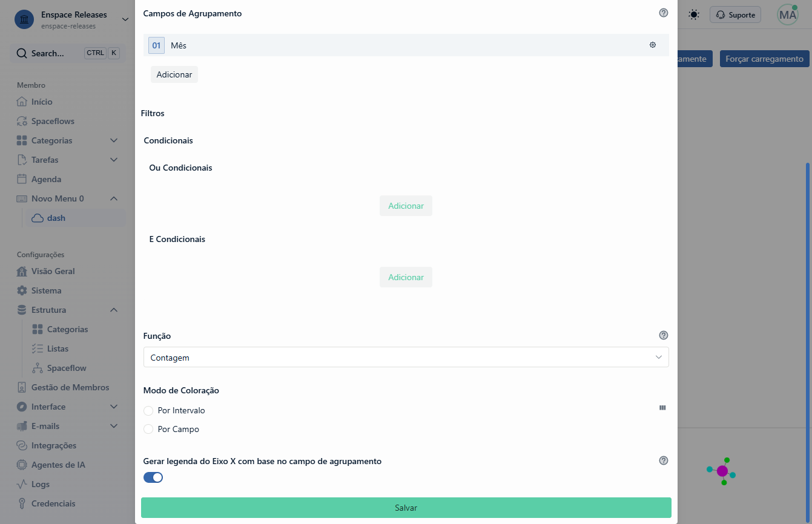The image size is (812, 524).
Task: Go to Início in the sidebar
Action: pyautogui.click(x=42, y=102)
